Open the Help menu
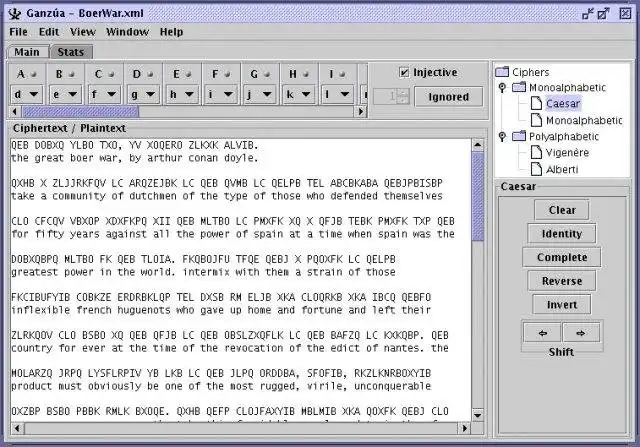The width and height of the screenshot is (640, 447). (171, 32)
